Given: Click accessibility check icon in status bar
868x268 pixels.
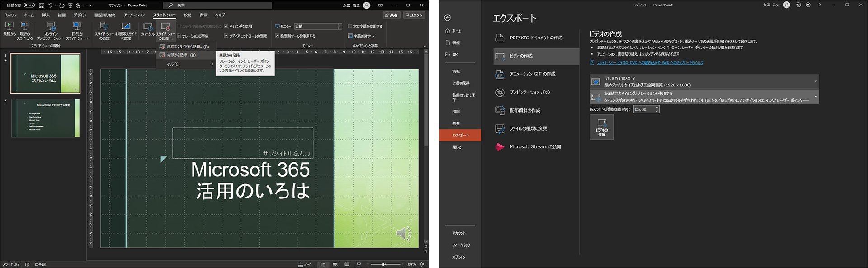Looking at the screenshot, I should (x=27, y=264).
